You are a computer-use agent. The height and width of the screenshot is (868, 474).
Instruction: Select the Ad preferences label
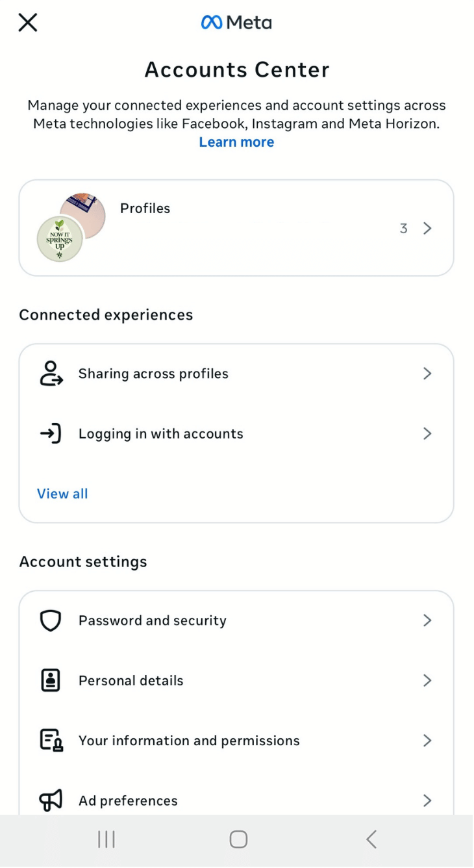[x=128, y=800]
